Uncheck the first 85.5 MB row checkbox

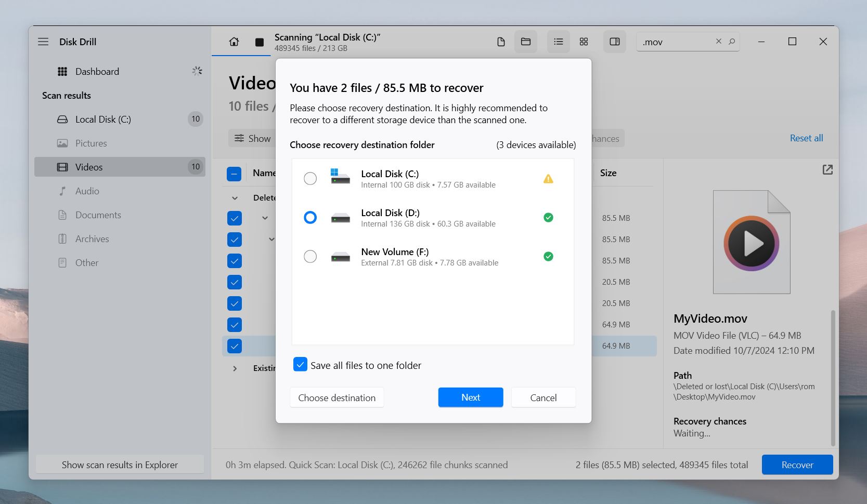click(x=235, y=218)
